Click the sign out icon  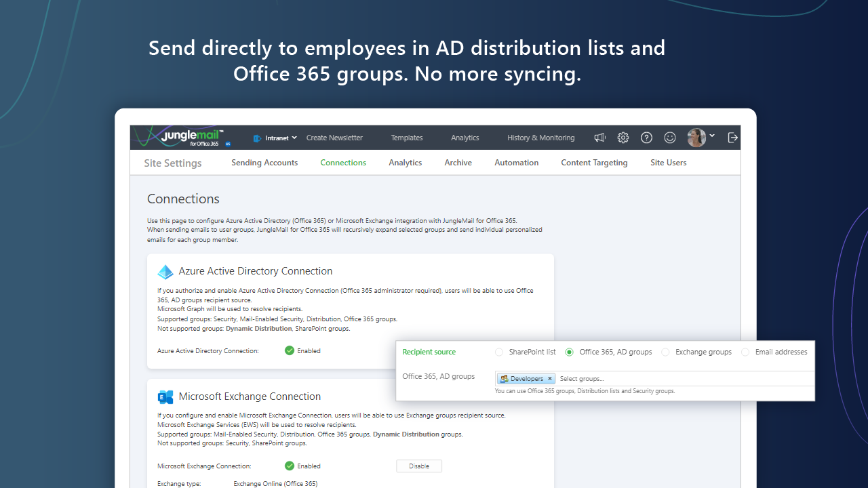tap(732, 138)
